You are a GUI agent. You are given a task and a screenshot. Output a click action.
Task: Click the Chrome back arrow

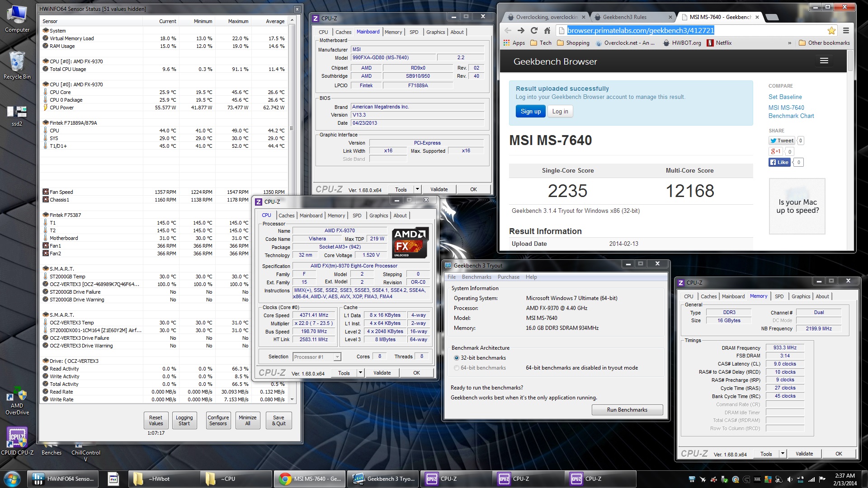pos(508,30)
